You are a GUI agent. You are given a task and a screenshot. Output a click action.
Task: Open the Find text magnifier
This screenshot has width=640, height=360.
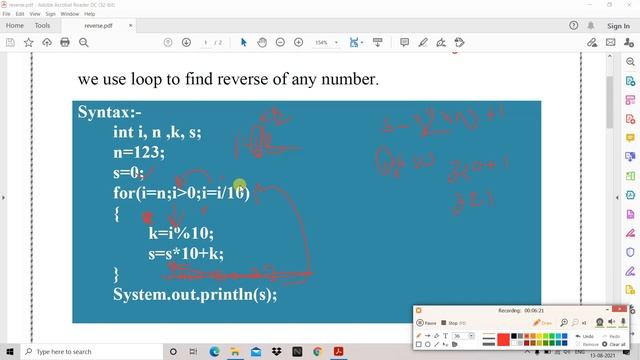click(x=84, y=42)
